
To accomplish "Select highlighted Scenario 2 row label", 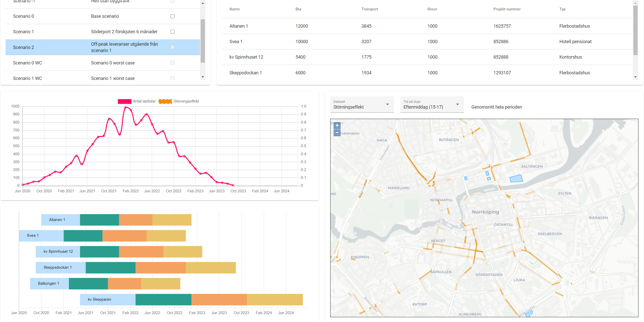I will coord(24,47).
